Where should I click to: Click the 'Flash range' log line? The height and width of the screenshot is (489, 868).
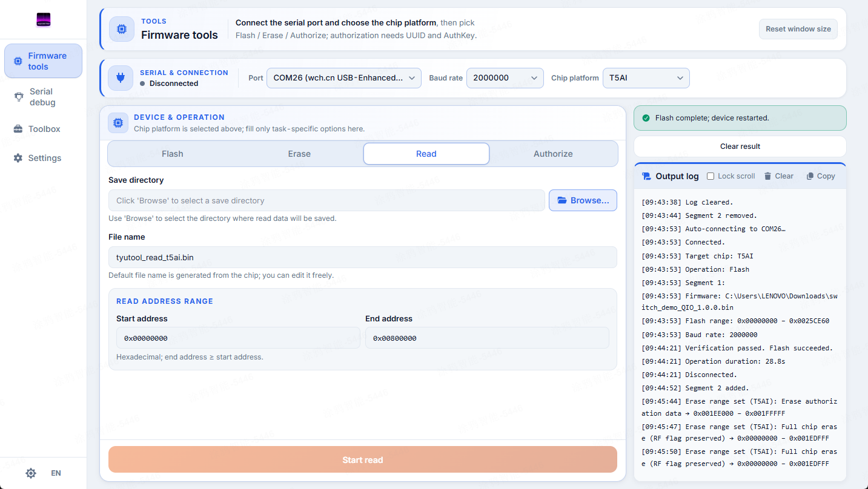735,321
